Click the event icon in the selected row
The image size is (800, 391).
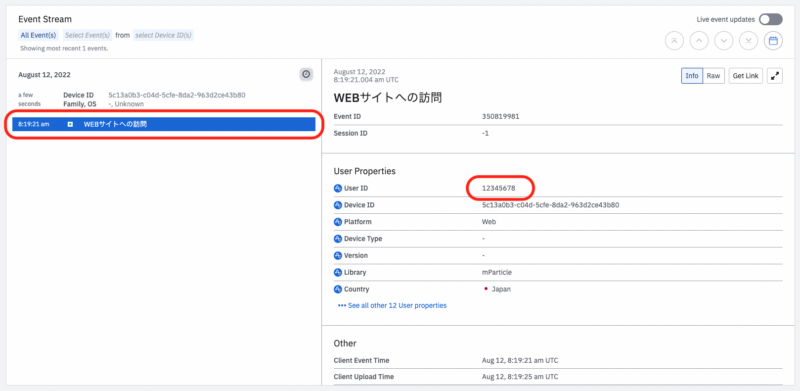click(x=70, y=124)
